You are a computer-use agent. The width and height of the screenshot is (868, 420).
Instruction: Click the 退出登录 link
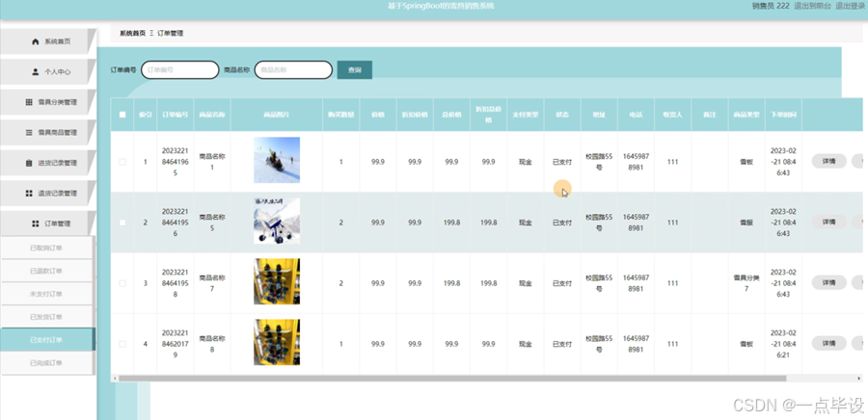click(x=850, y=6)
